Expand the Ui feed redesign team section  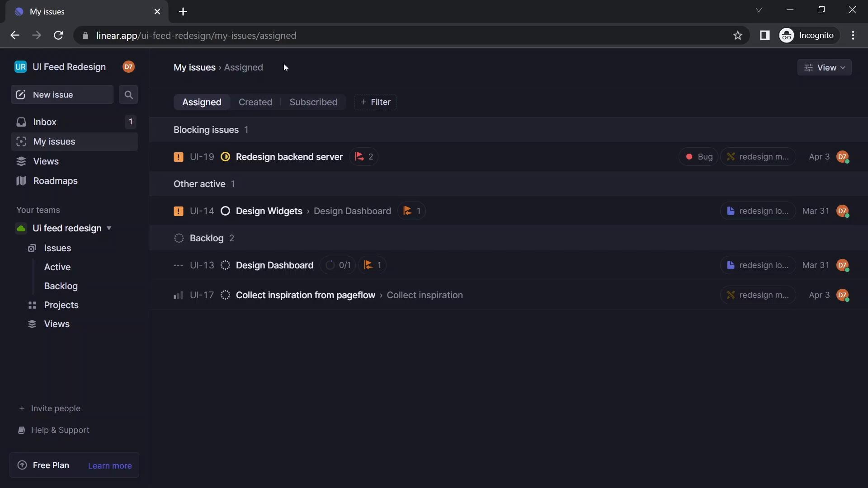coord(109,228)
